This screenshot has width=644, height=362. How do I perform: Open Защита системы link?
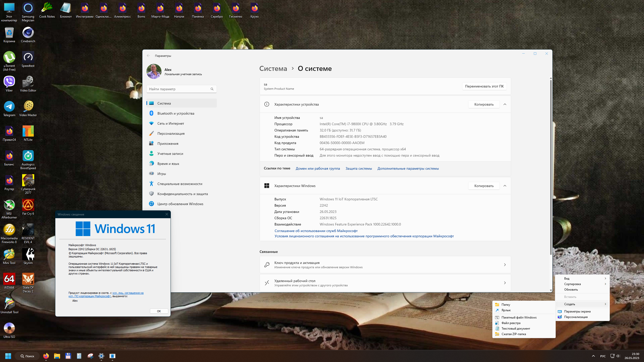coord(359,168)
